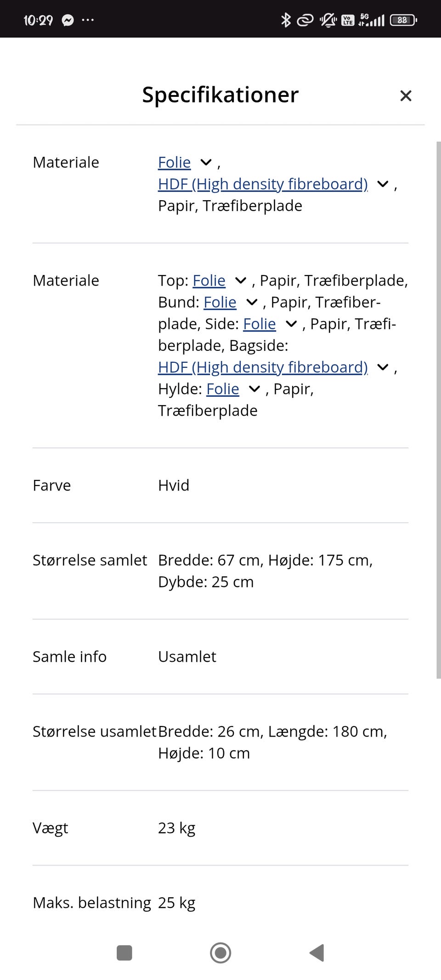Expand the HDF (High density fibreboard) chevron

tap(383, 184)
